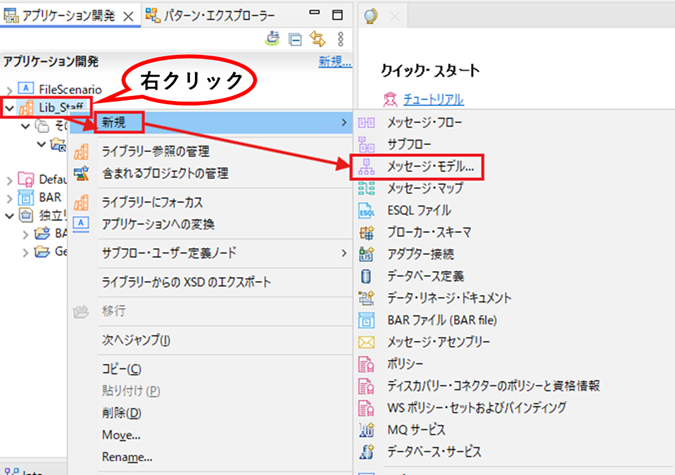Click the library icon beside ライブラリーにフォーカス

click(x=81, y=202)
